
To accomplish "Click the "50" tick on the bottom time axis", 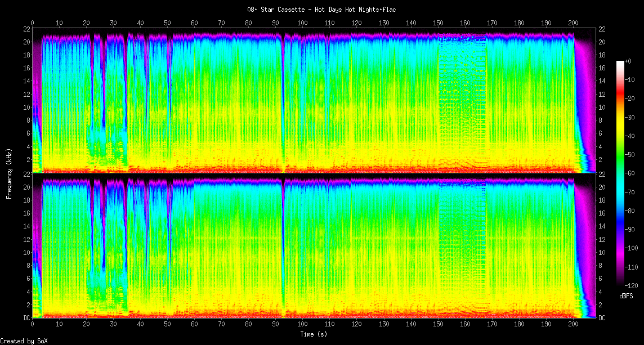I will (x=167, y=325).
